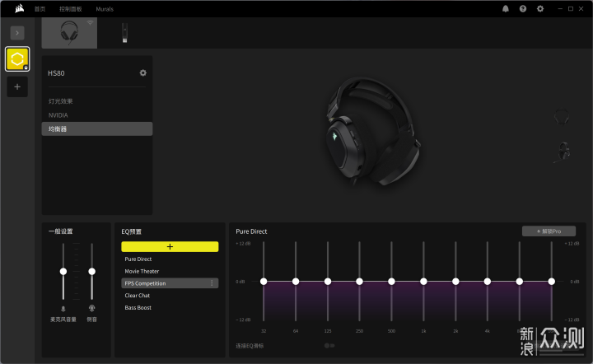This screenshot has height=364, width=593.
Task: Click the sidetone icon under slider
Action: coord(92,308)
